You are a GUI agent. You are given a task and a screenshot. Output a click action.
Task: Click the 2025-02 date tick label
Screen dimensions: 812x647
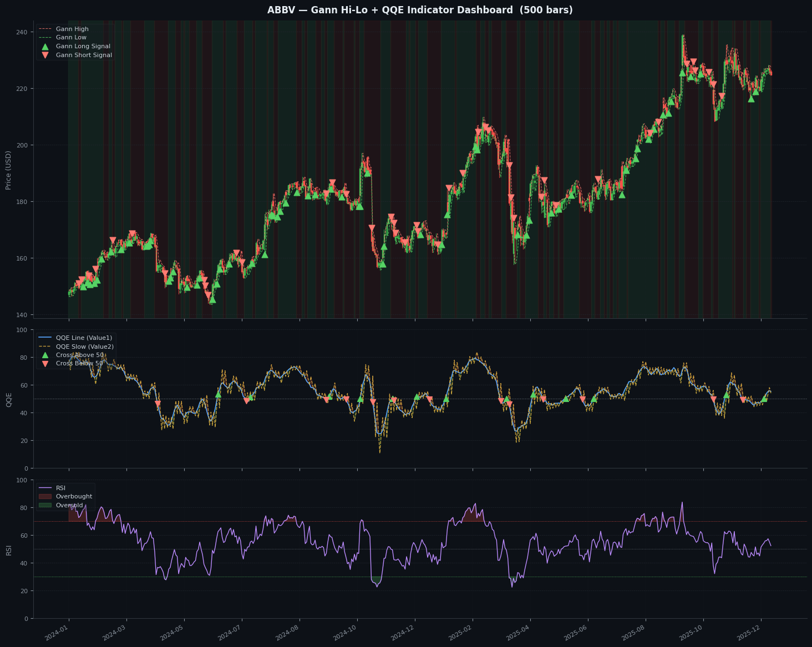pyautogui.click(x=460, y=633)
